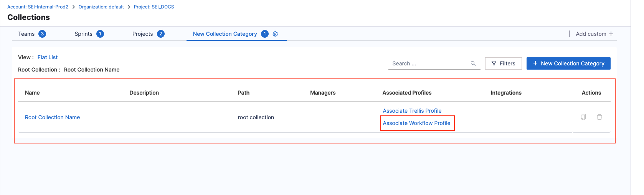Select the Projects tab
This screenshot has width=644, height=195.
pyautogui.click(x=142, y=34)
